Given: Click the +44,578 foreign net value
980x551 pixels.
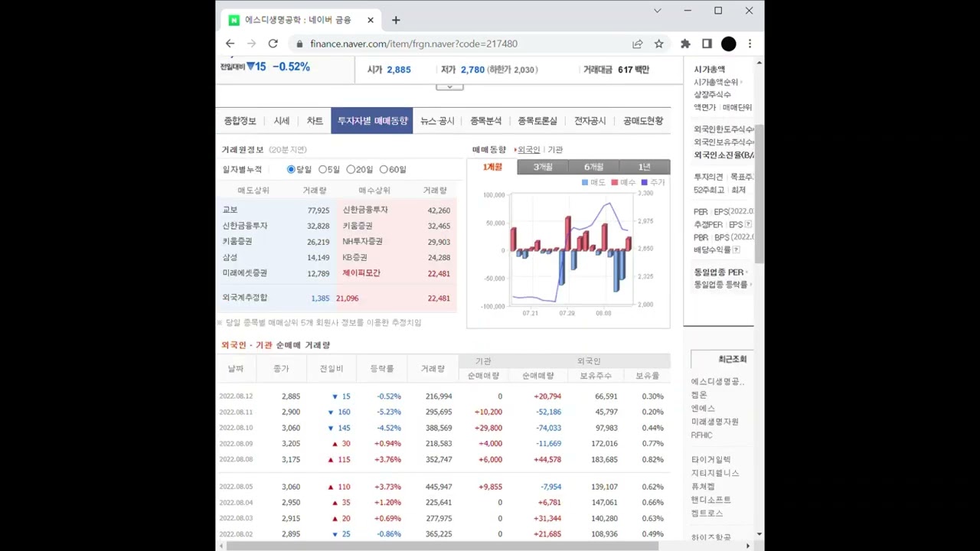Looking at the screenshot, I should point(547,460).
